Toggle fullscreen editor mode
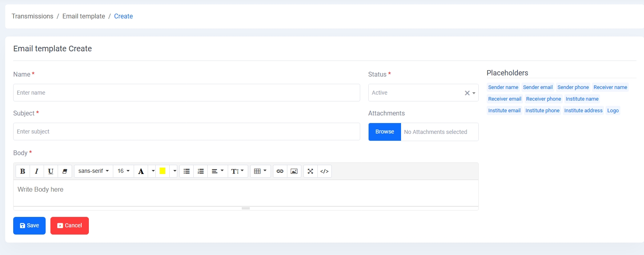644x255 pixels. coord(311,171)
